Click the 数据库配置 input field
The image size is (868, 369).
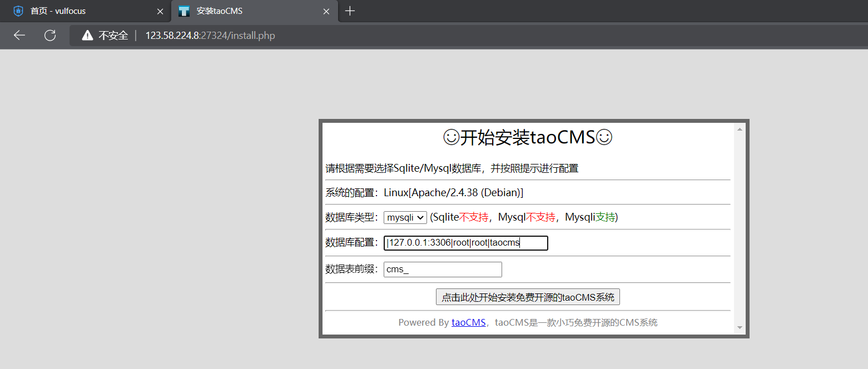[466, 243]
